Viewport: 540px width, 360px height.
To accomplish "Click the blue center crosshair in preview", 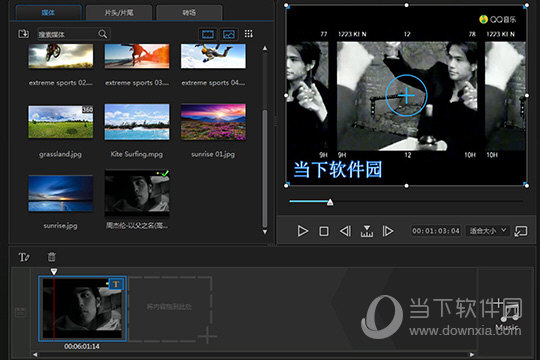I will tap(406, 95).
